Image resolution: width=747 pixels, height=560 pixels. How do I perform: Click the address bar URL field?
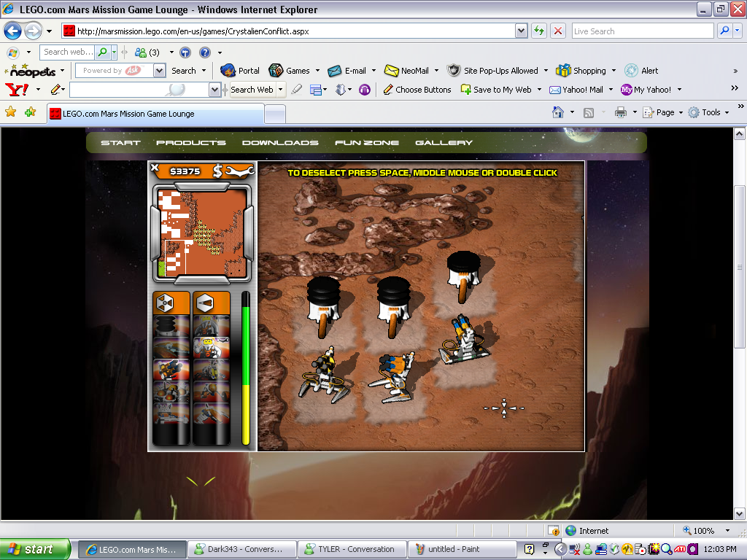(288, 31)
